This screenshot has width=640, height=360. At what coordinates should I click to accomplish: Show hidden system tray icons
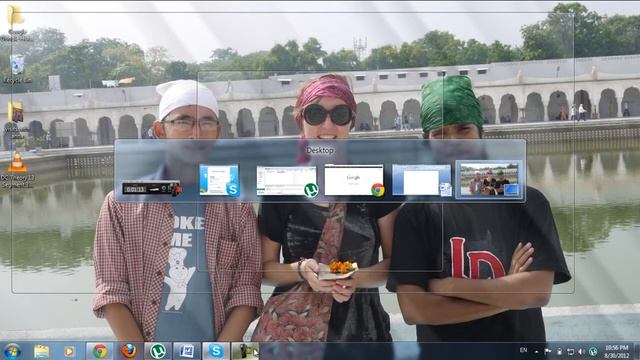tap(536, 351)
